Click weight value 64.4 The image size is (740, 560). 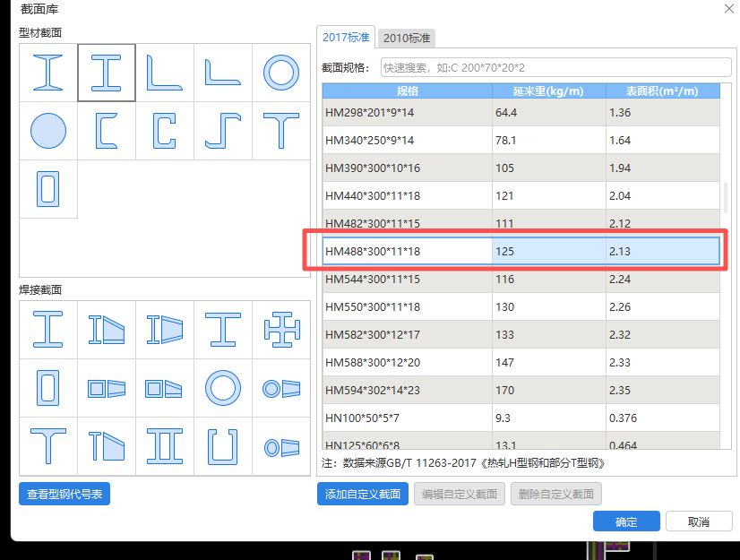click(506, 113)
